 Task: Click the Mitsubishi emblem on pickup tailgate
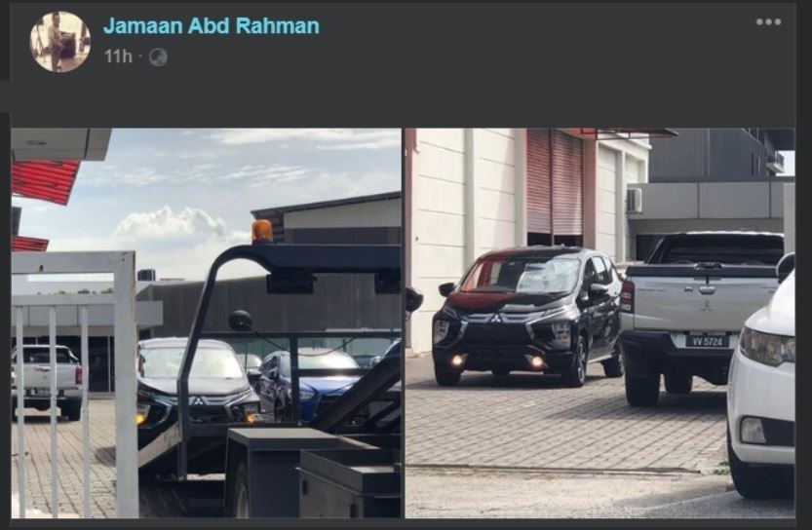(x=706, y=306)
